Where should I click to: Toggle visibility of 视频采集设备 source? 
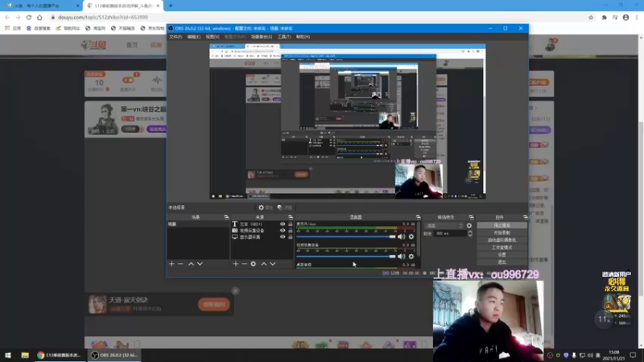coord(283,231)
